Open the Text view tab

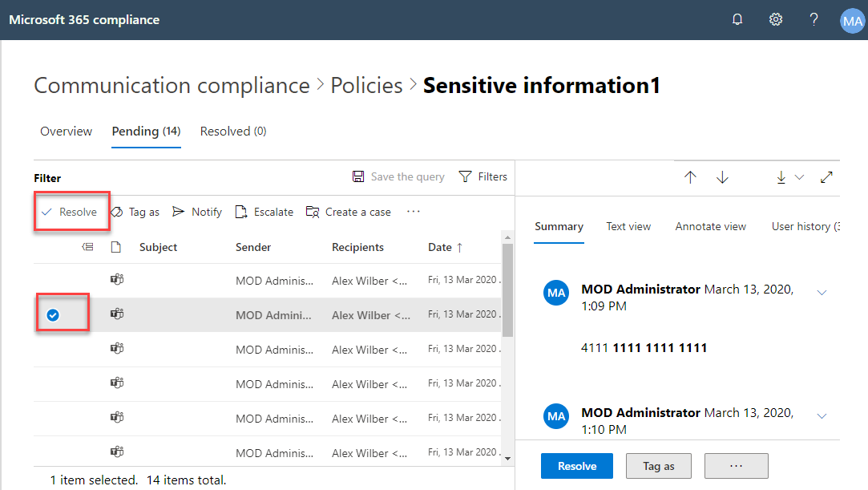coord(628,227)
